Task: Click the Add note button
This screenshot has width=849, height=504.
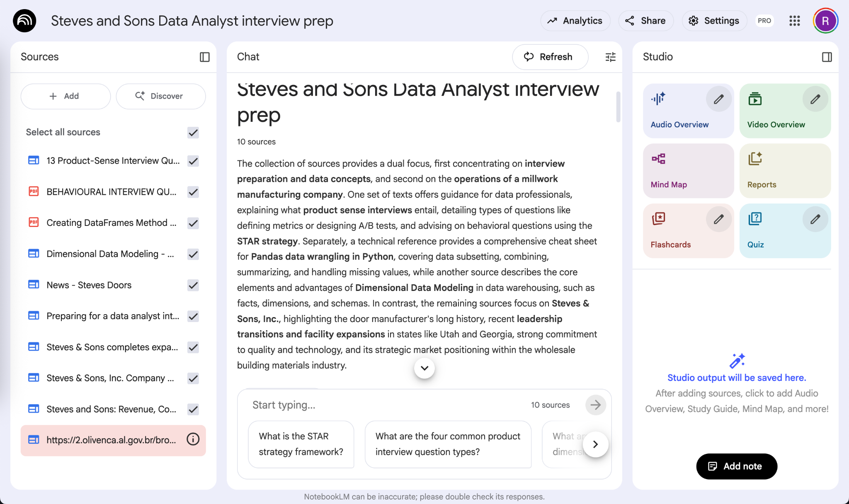Action: point(736,466)
